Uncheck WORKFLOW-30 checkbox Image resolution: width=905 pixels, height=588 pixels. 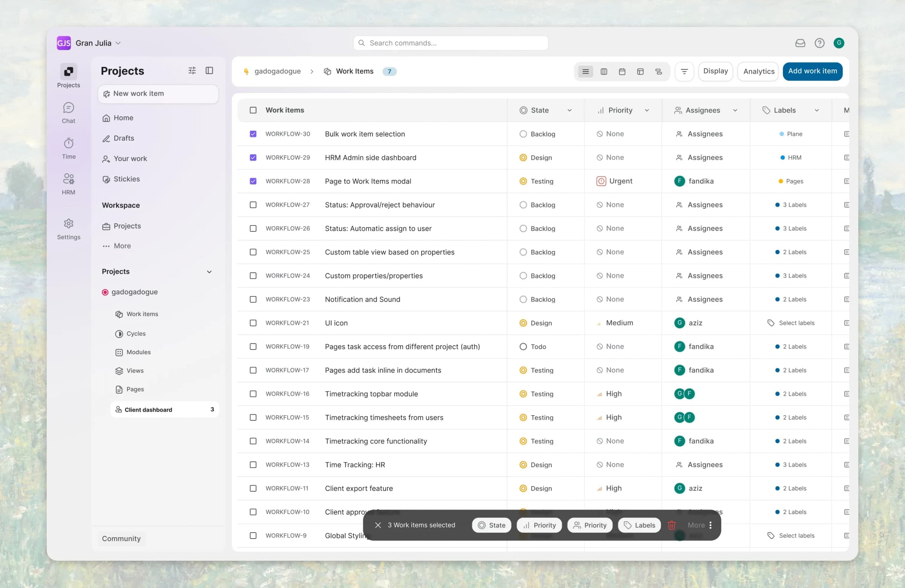pos(253,134)
